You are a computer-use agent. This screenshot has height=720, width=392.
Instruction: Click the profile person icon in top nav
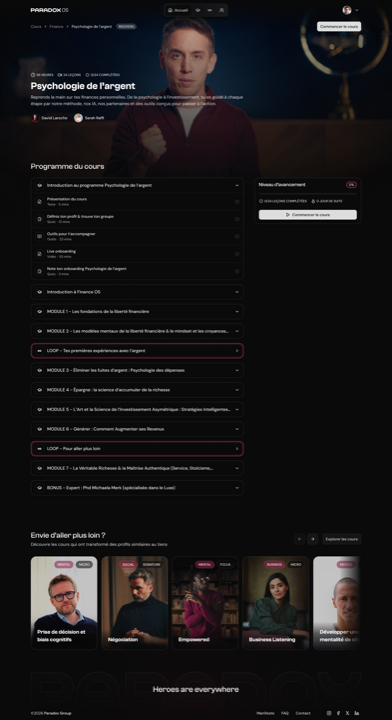tap(222, 10)
